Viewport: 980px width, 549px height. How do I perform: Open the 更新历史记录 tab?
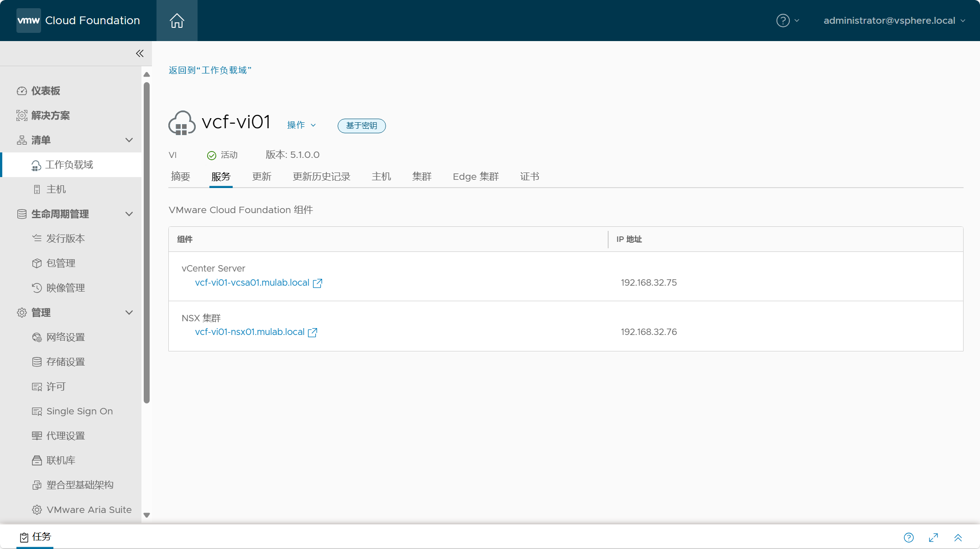coord(322,177)
